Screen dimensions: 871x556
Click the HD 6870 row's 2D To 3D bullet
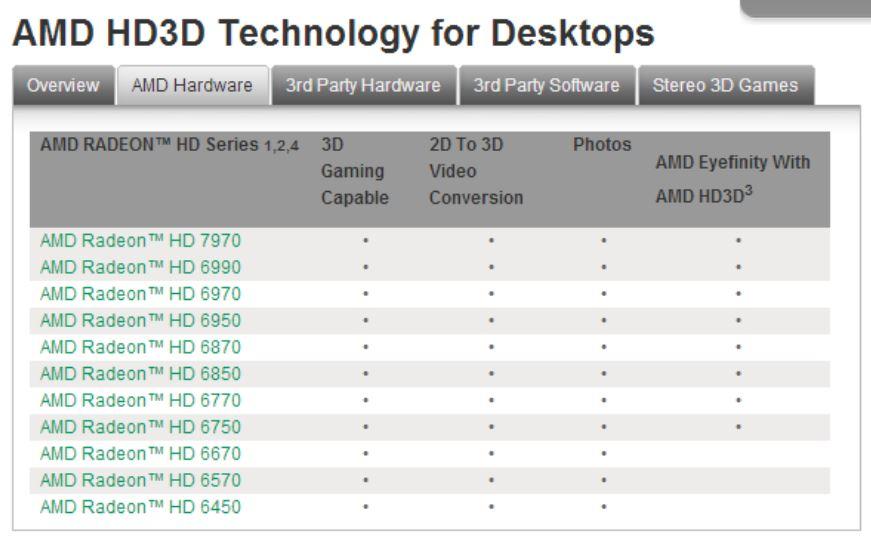click(491, 347)
